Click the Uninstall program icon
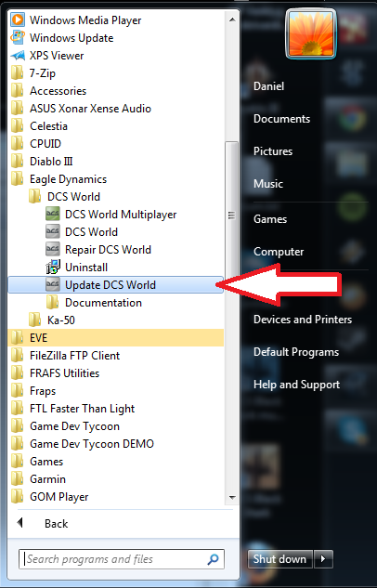Image resolution: width=377 pixels, height=588 pixels. 53,267
